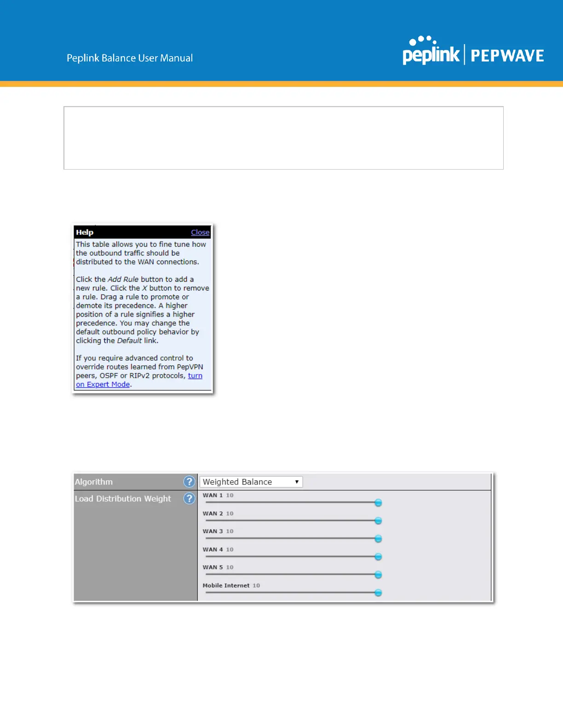Click the italic 'Add Rule' text in Help
Viewport: 563px width, 728px height.
(x=123, y=279)
